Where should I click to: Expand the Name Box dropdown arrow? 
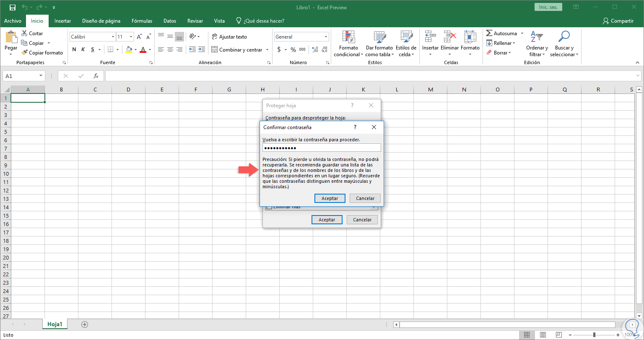41,76
